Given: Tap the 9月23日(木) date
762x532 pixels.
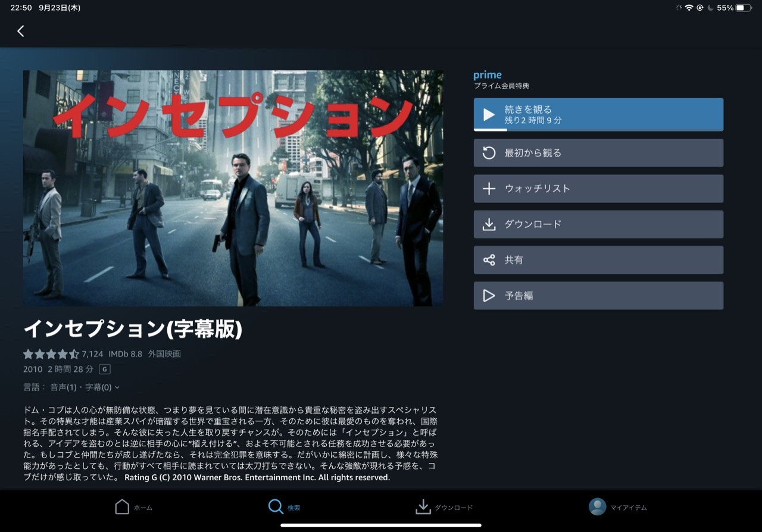Looking at the screenshot, I should [x=60, y=8].
